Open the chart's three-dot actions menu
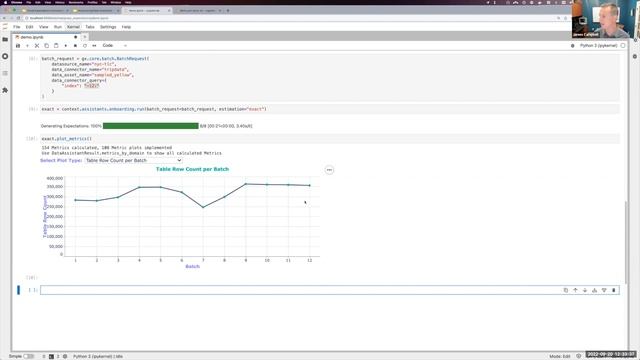Screen dimensions: 640x360 329,170
